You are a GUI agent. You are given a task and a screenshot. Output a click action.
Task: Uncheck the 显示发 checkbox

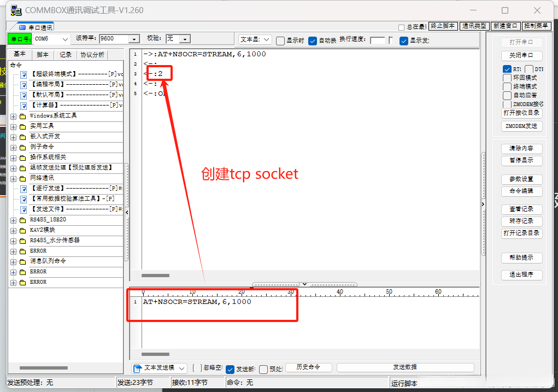(x=403, y=41)
